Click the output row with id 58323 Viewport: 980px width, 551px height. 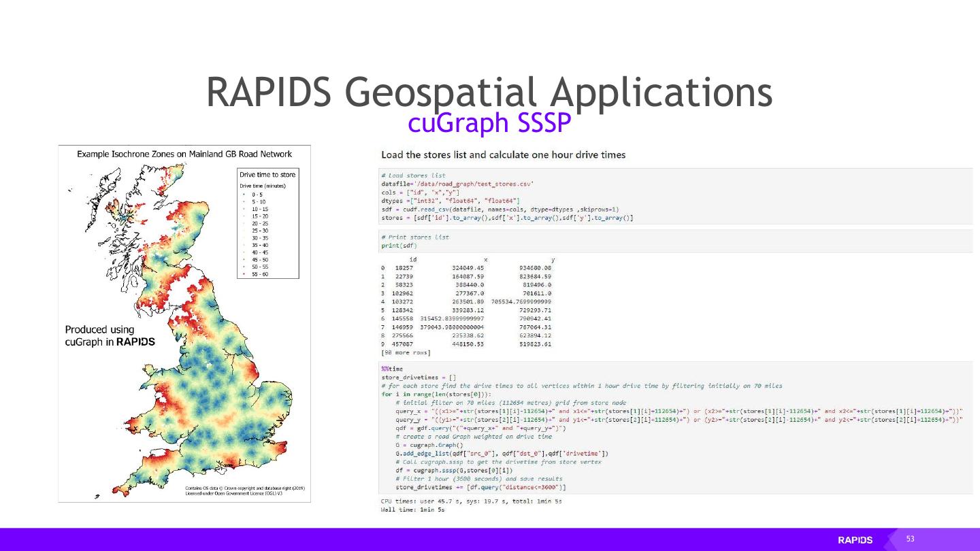pos(466,285)
